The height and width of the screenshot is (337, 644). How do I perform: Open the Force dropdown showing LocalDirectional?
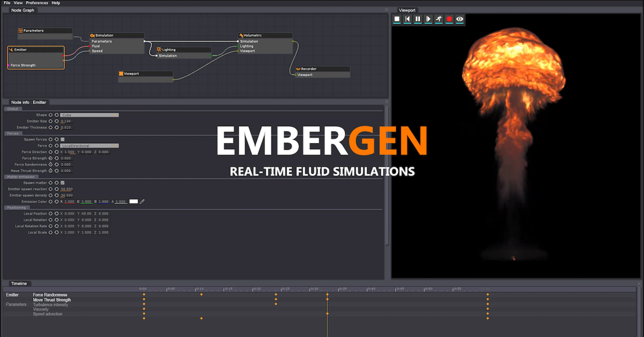[x=89, y=145]
